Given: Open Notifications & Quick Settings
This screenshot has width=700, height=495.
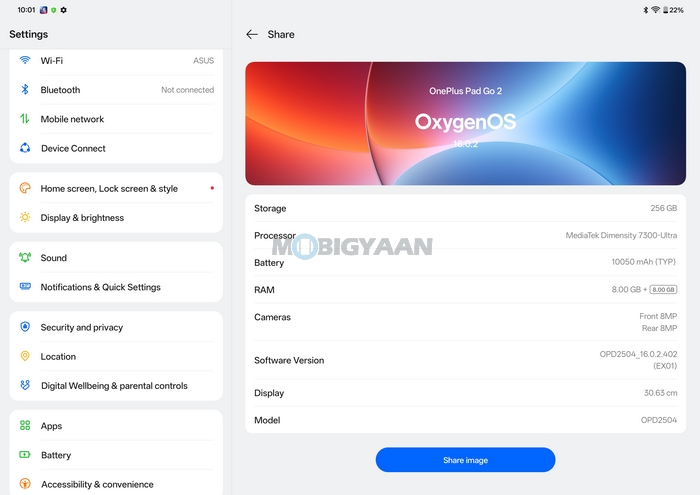Looking at the screenshot, I should [x=116, y=287].
